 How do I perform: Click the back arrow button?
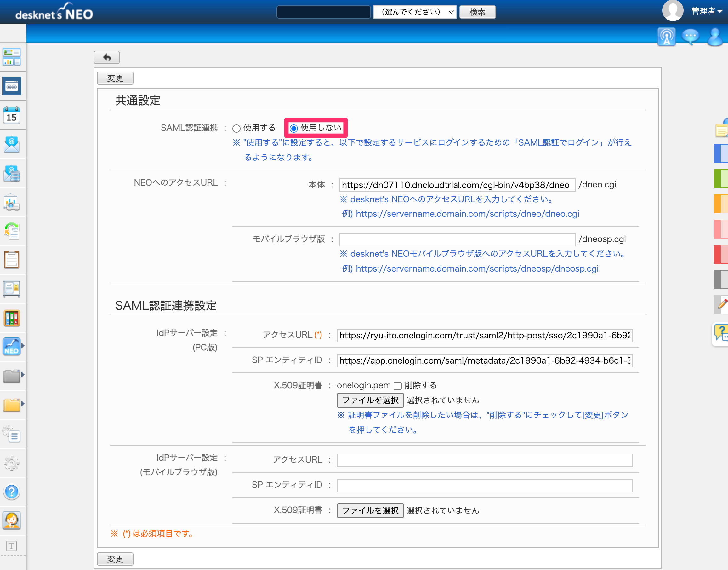[107, 57]
